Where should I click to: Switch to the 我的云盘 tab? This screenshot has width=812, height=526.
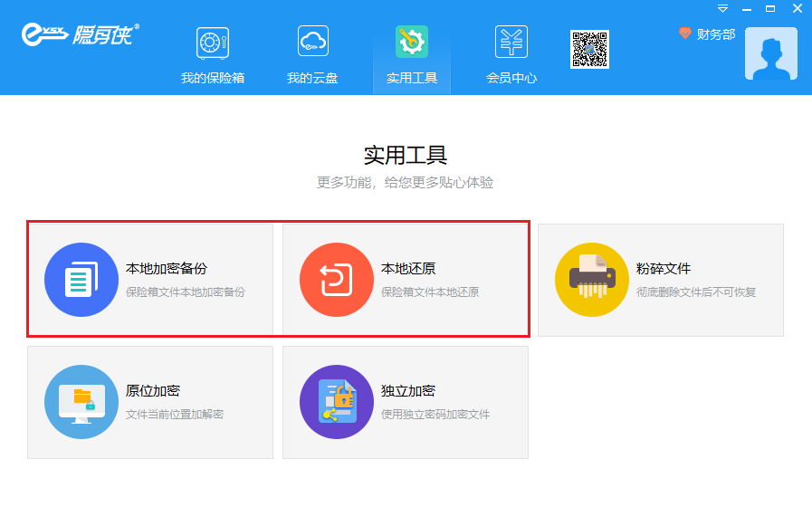click(x=312, y=78)
